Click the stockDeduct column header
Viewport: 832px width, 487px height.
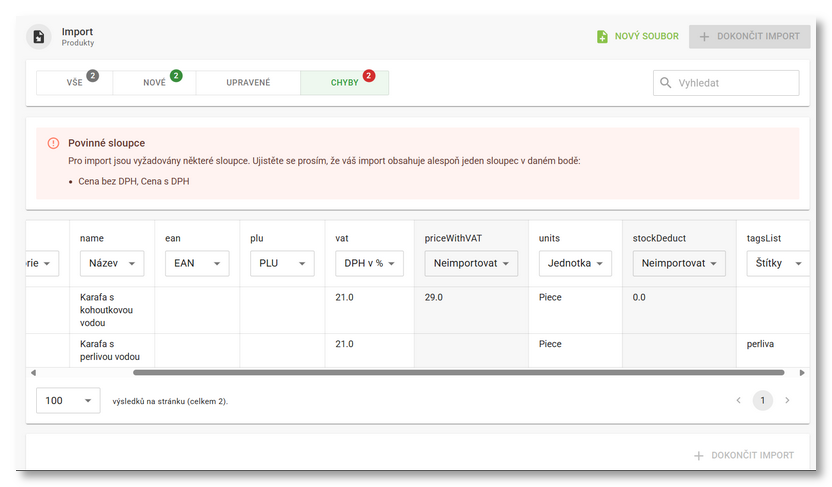(x=659, y=239)
